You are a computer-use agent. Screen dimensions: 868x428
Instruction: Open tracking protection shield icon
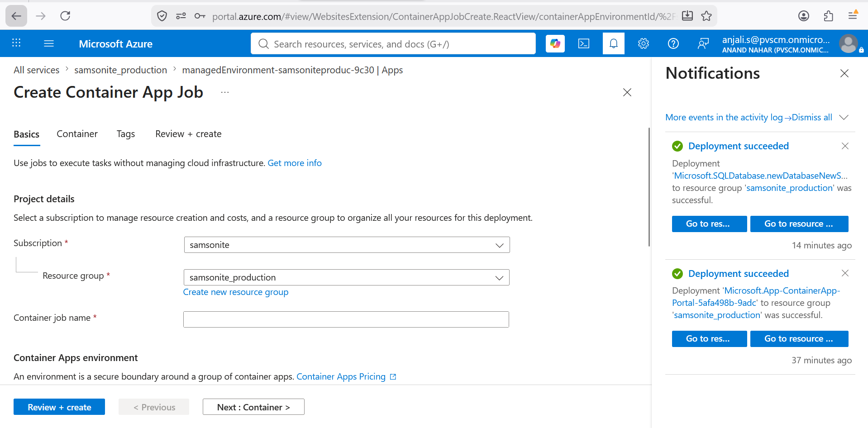point(162,16)
